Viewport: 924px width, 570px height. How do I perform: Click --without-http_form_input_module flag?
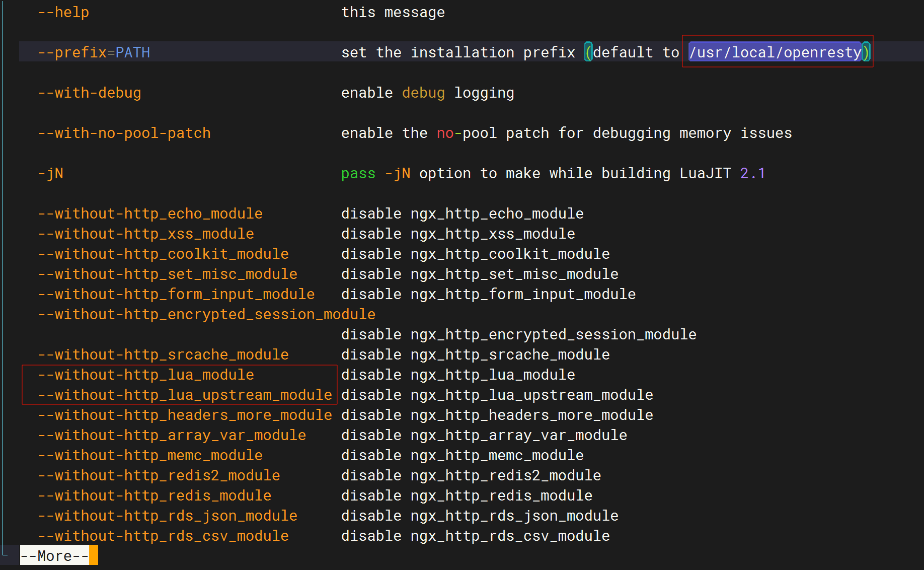click(x=177, y=294)
